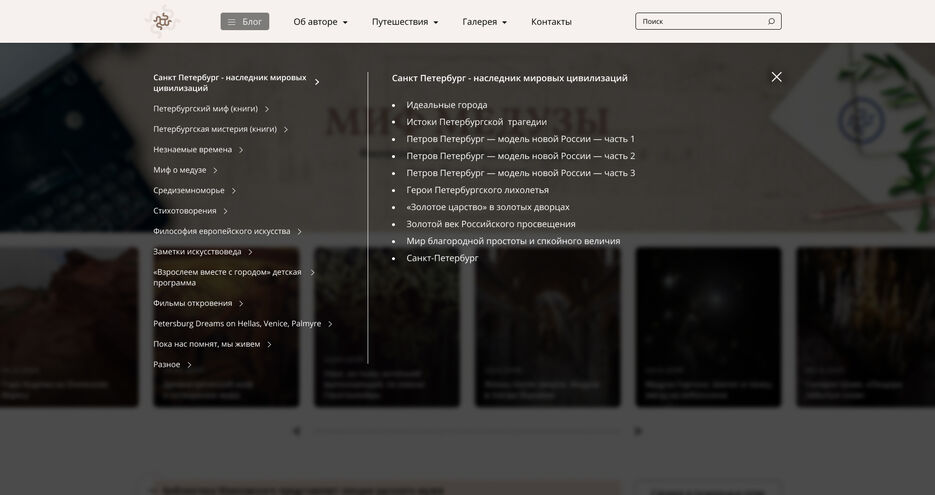Go to Контакты page
The image size is (935, 495).
[x=551, y=22]
